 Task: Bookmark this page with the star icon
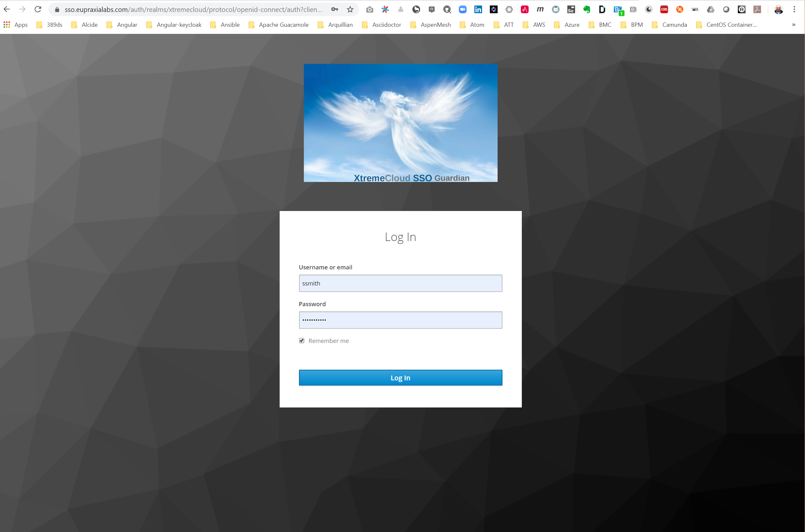(350, 9)
